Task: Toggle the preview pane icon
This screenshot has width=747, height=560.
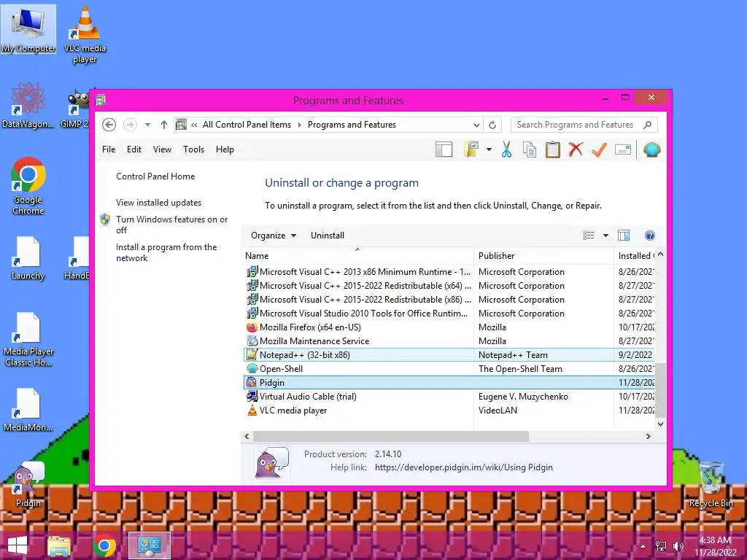Action: click(x=624, y=236)
